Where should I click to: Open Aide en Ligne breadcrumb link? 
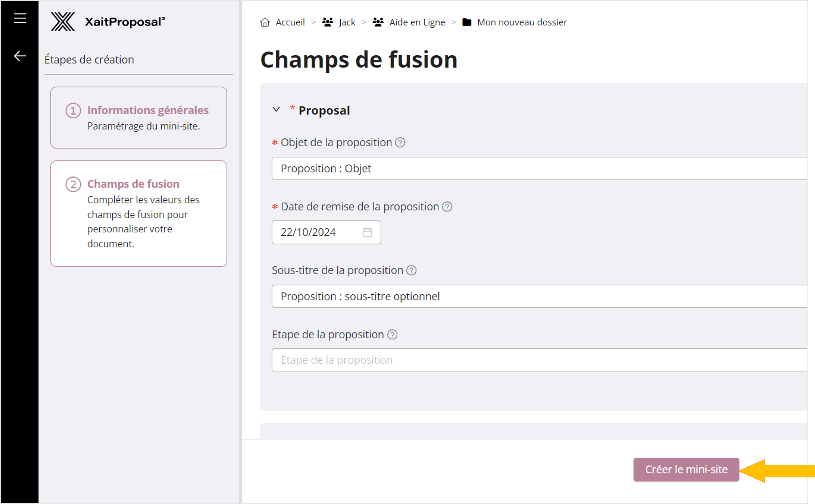tap(417, 22)
